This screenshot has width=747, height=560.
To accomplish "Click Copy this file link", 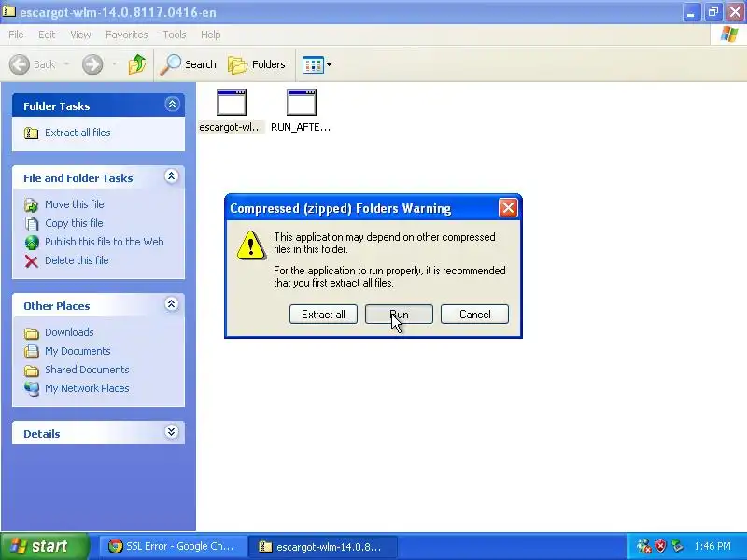I will [74, 223].
